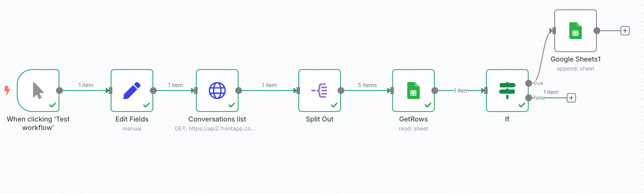The image size is (644, 193).
Task: Click the Google Sheets1 output connector dot
Action: point(597,30)
